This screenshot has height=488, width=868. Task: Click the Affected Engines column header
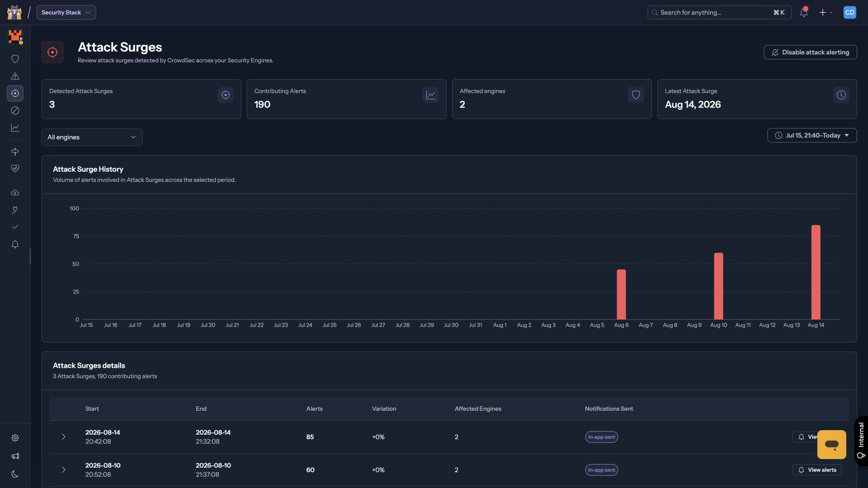pyautogui.click(x=478, y=408)
